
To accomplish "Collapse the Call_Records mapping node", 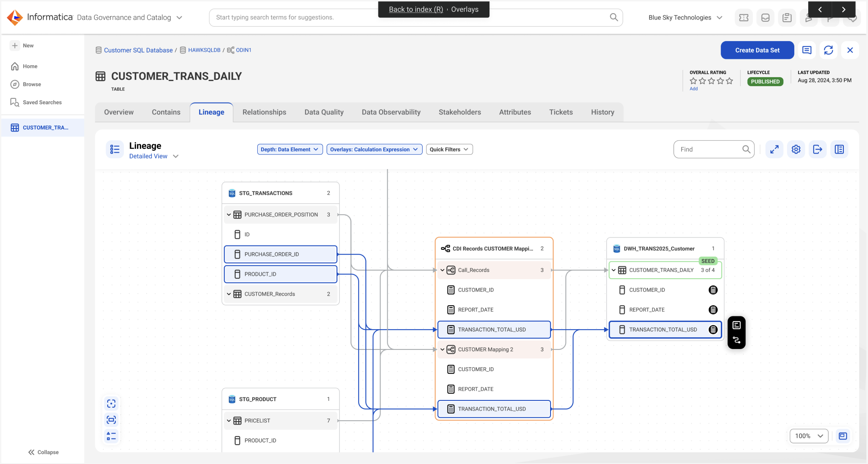I will coord(442,270).
